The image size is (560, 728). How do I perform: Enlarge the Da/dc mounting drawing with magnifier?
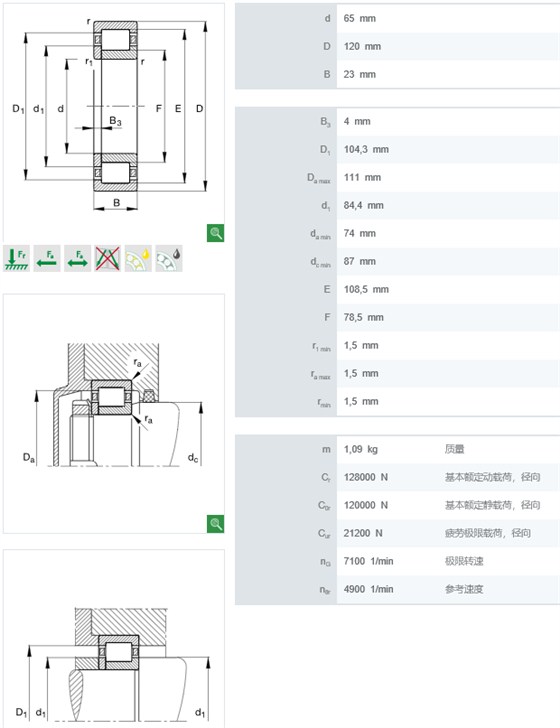pos(215,524)
